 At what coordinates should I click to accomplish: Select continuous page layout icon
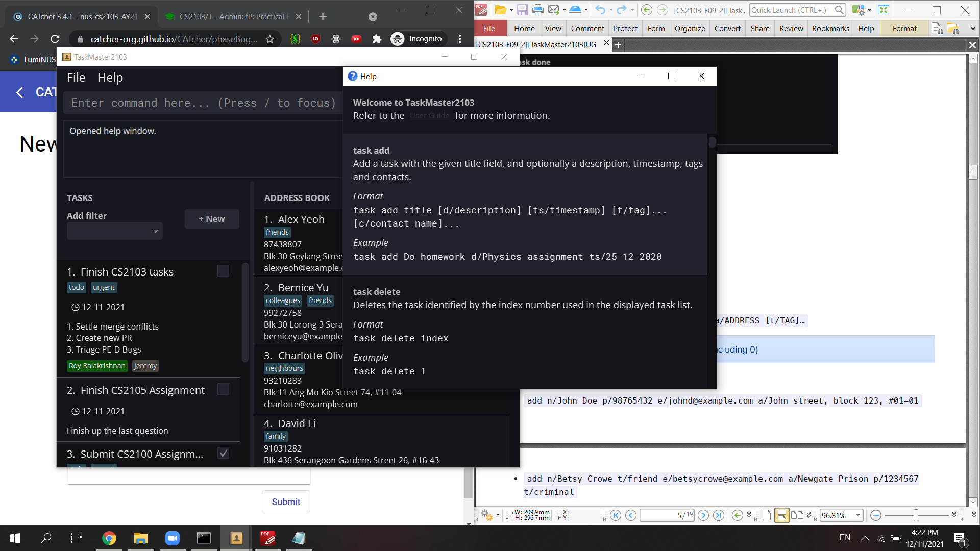pyautogui.click(x=781, y=515)
